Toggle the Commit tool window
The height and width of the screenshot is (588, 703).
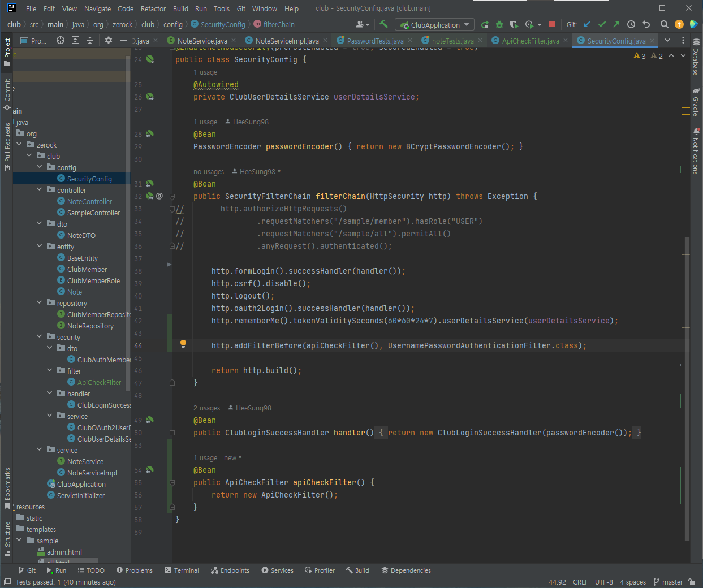point(7,94)
